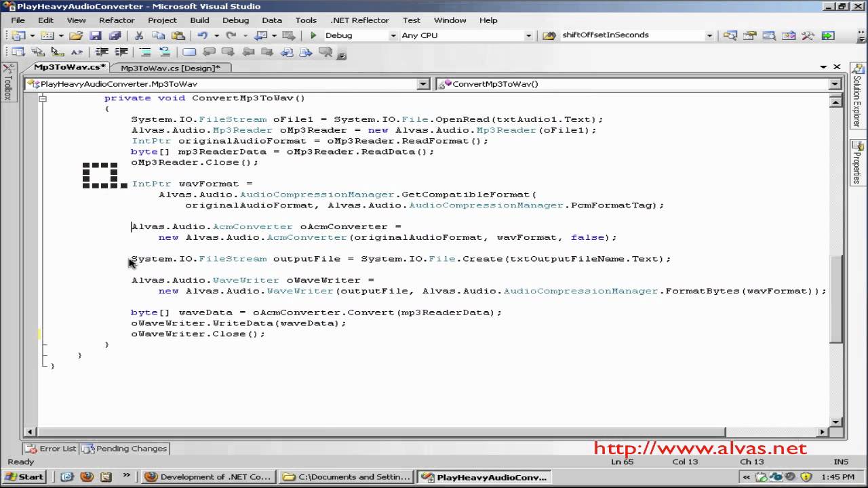Open the Error List panel tab

click(x=52, y=449)
